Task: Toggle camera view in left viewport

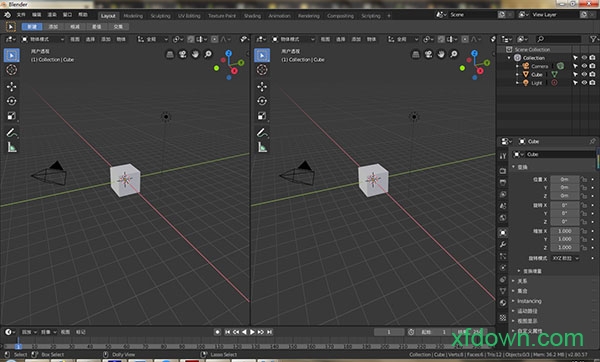Action: [x=183, y=54]
